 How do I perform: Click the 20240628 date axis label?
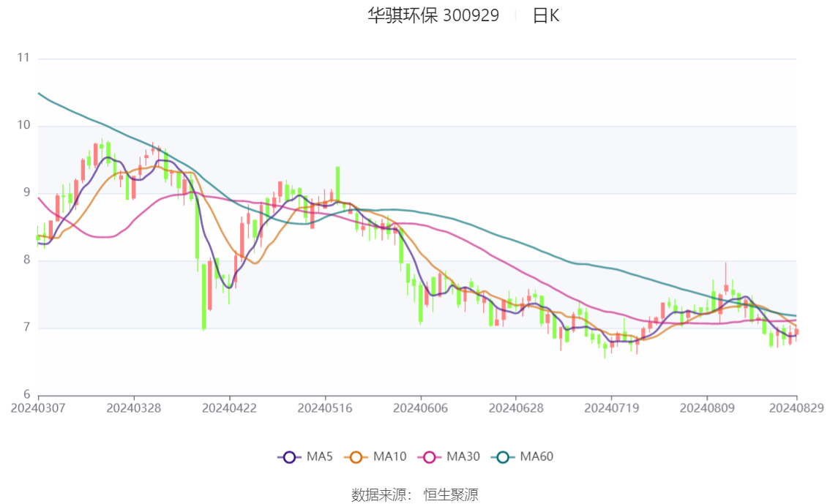(x=516, y=408)
